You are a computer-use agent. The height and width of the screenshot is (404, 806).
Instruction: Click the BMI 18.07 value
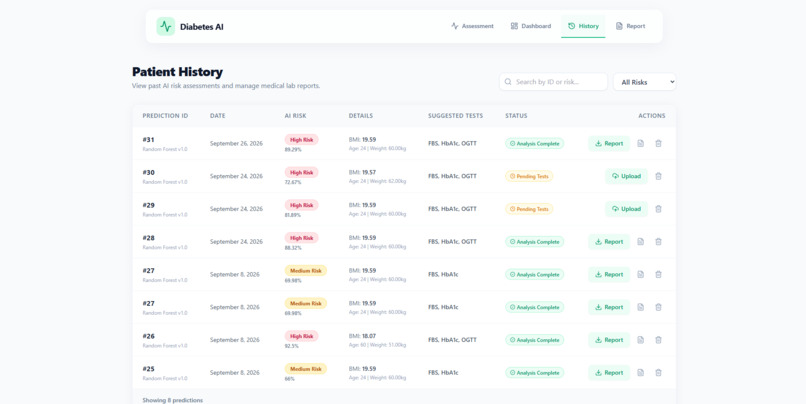pyautogui.click(x=369, y=336)
